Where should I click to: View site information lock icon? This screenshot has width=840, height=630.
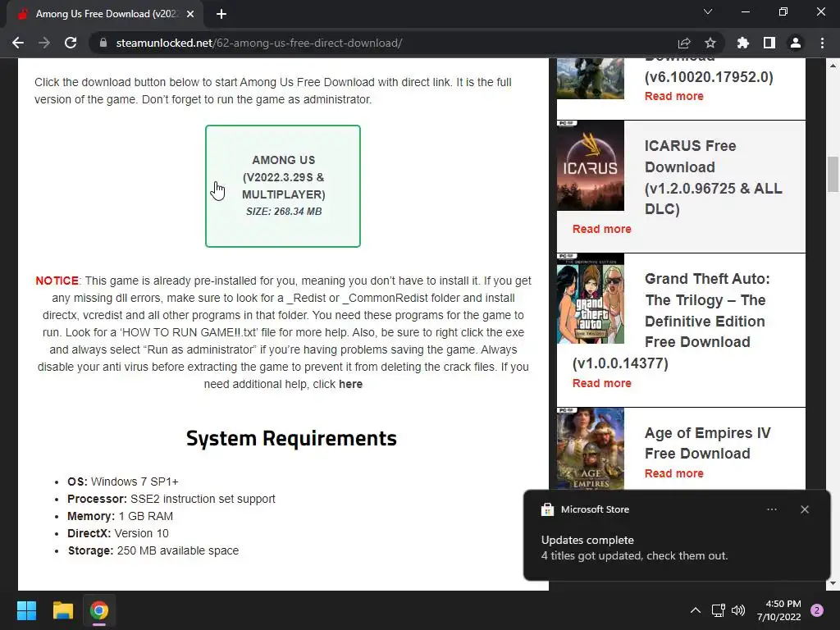click(103, 43)
